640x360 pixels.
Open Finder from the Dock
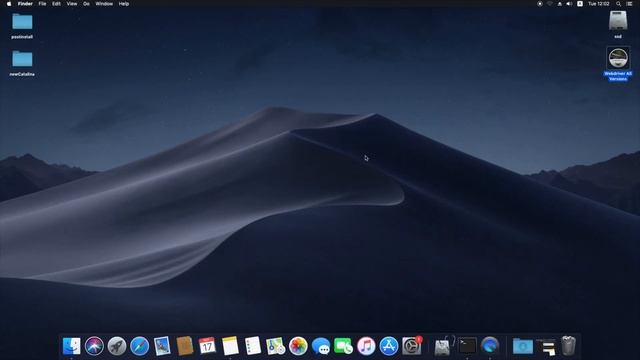71,346
